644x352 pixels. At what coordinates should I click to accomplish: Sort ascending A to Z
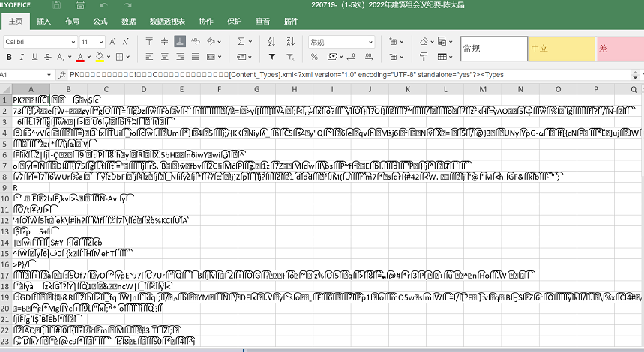click(271, 42)
